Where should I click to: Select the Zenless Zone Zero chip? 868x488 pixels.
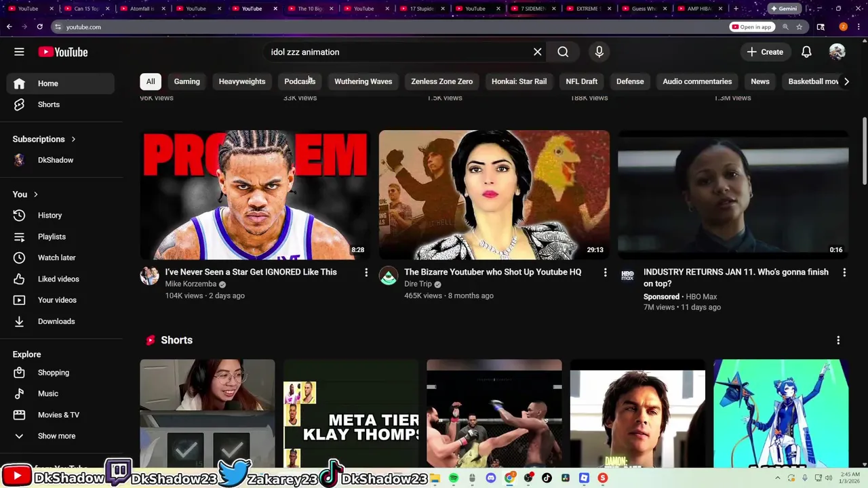click(x=441, y=81)
